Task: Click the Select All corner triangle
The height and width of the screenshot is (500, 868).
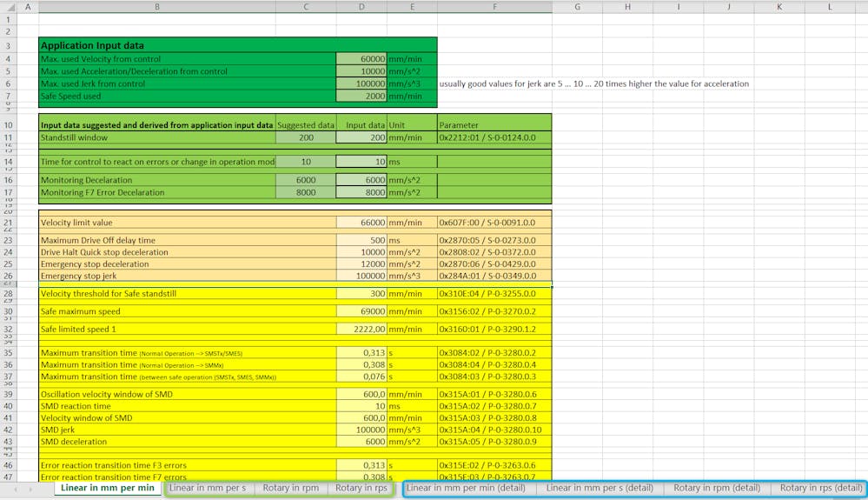Action: point(9,7)
